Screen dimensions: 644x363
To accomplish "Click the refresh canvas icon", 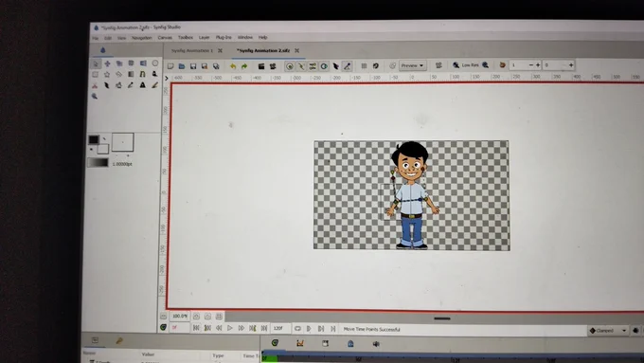I will coord(375,65).
